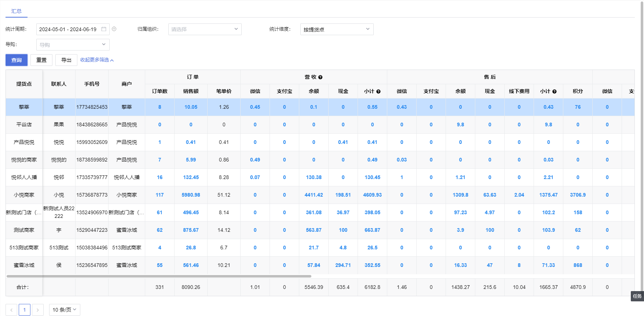Viewport: 644px width, 316px height.
Task: Select 新测试人员22 222 contact cell
Action: (59, 212)
